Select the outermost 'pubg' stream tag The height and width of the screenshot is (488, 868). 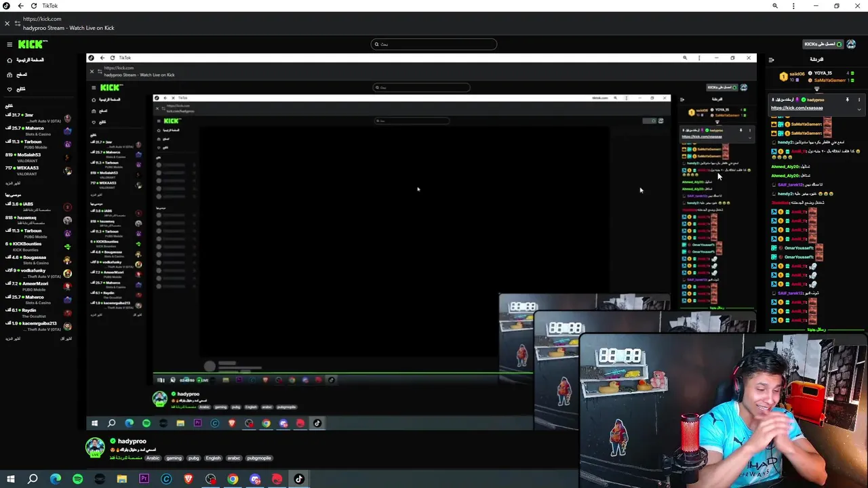[194, 458]
